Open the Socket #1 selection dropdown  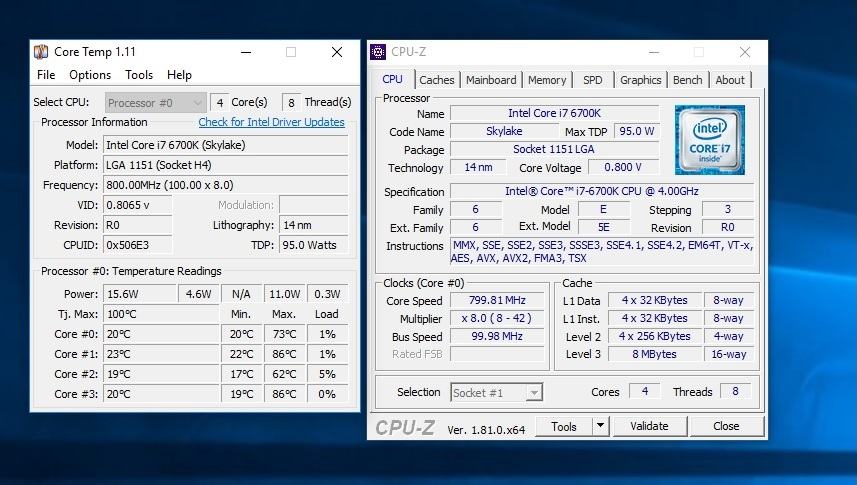(497, 393)
